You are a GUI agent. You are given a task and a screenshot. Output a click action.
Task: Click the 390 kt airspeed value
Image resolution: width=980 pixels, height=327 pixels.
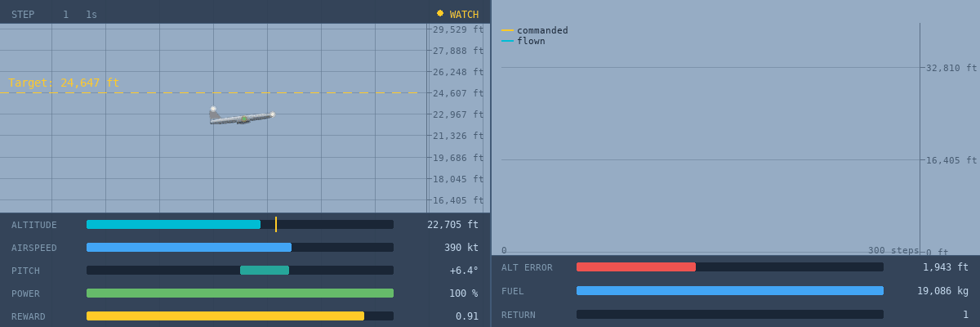click(x=461, y=248)
